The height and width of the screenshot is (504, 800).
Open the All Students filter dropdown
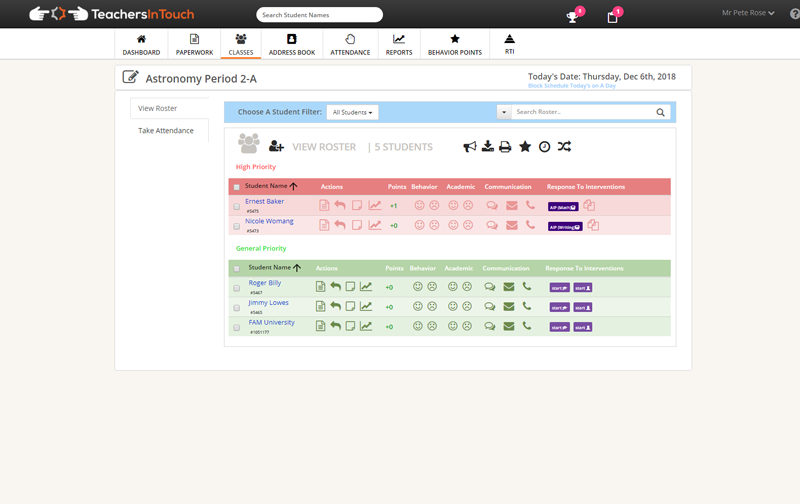click(353, 113)
